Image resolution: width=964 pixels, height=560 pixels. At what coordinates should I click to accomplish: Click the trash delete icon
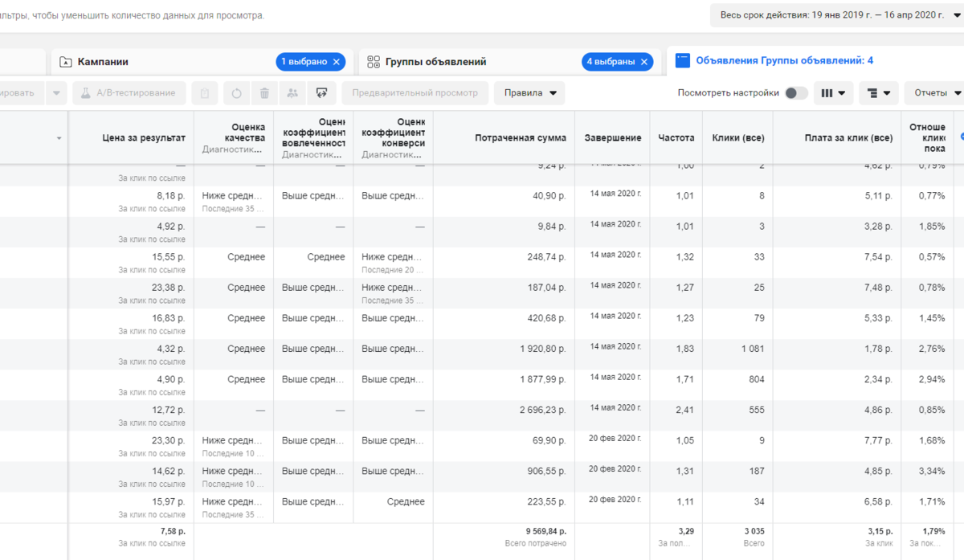[x=264, y=93]
